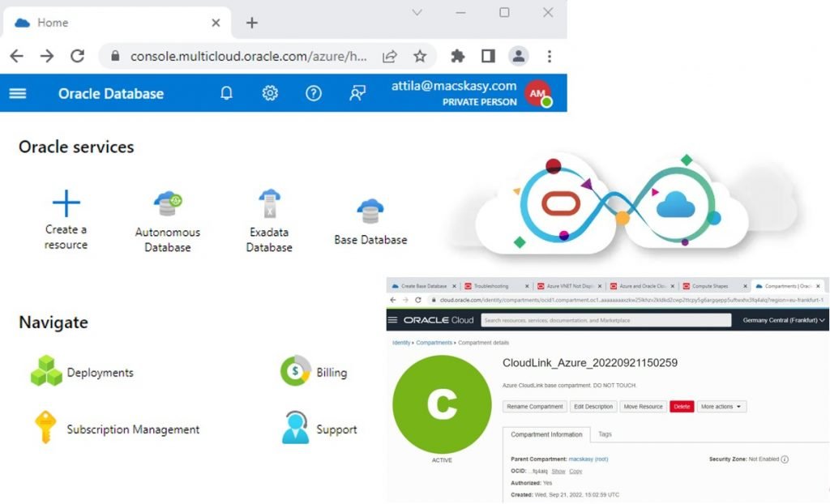This screenshot has width=830, height=504.
Task: Open the More actions dropdown
Action: point(721,407)
